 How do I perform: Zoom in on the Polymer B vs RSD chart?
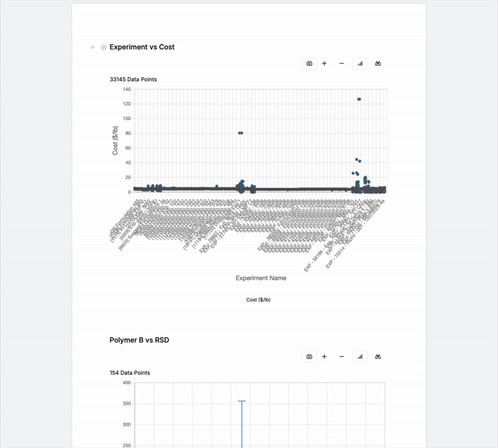pyautogui.click(x=324, y=357)
